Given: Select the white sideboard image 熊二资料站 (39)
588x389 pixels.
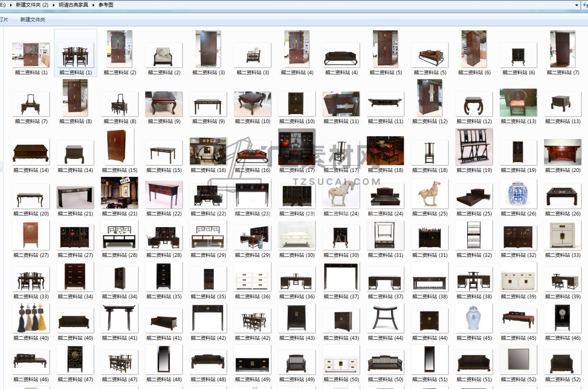Looking at the screenshot, I should (518, 277).
